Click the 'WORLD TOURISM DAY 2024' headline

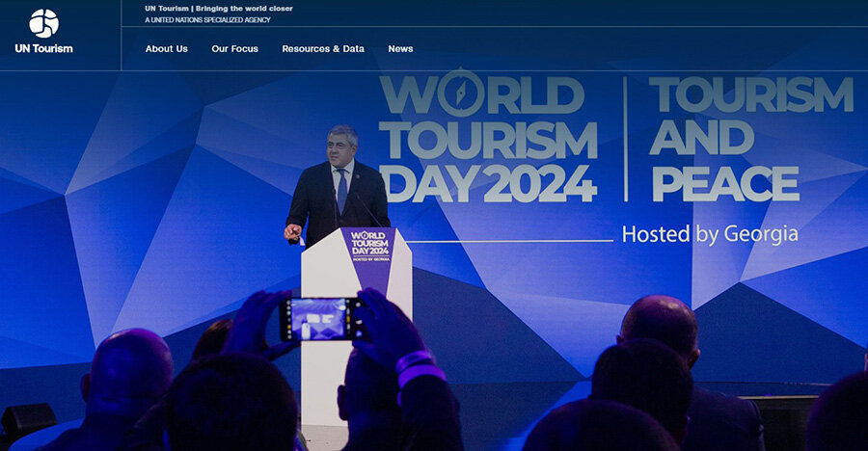tap(489, 137)
